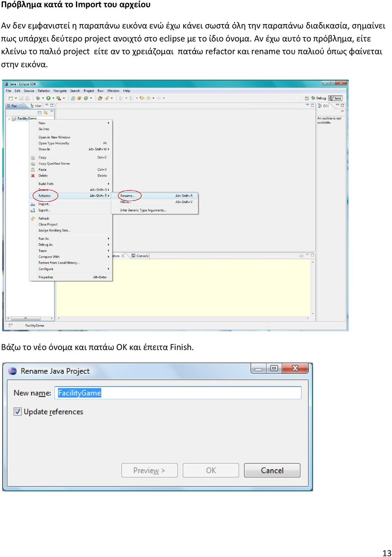
Task: Open the Package Explorer view menu triangle
Action: click(51, 112)
